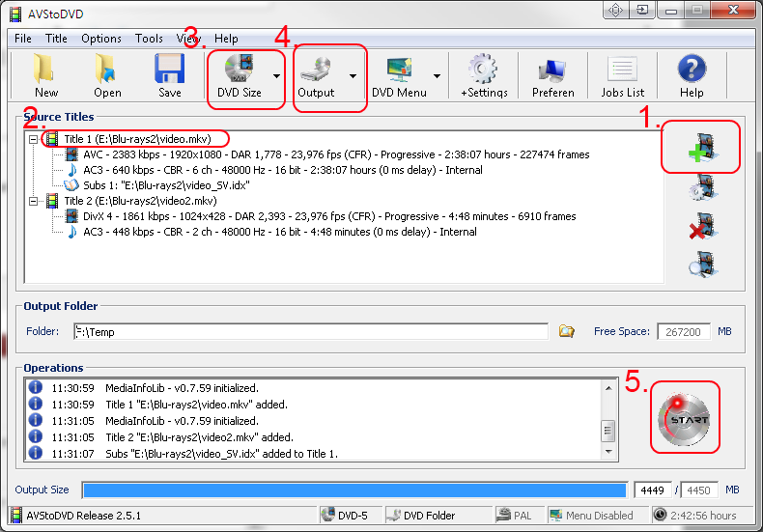Remove the title with the red X icon
This screenshot has width=763, height=532.
[703, 226]
